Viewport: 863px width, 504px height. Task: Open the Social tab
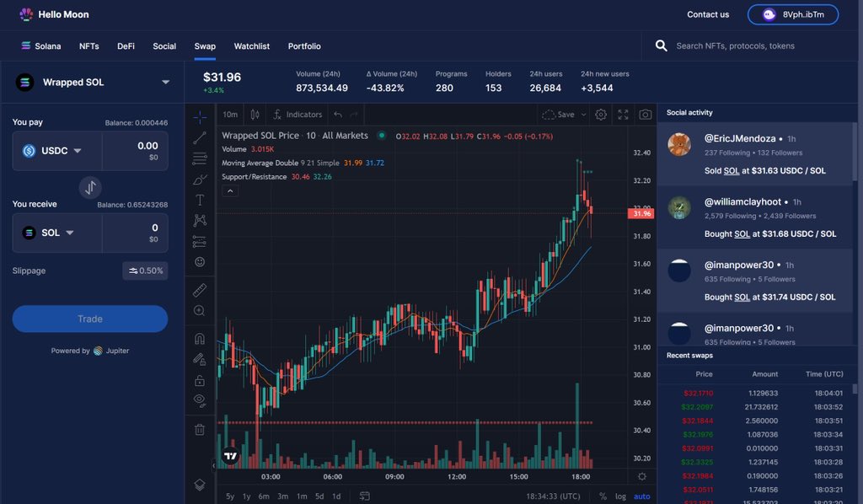coord(164,46)
